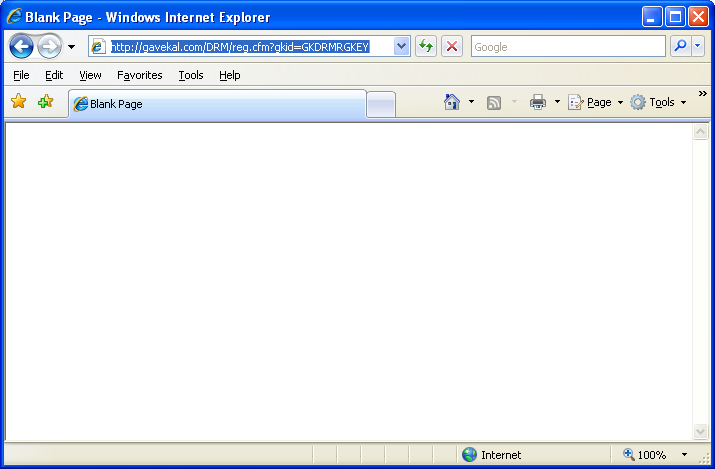Click the Internet security zone indicator
Screen dimensions: 715x469
(492, 455)
